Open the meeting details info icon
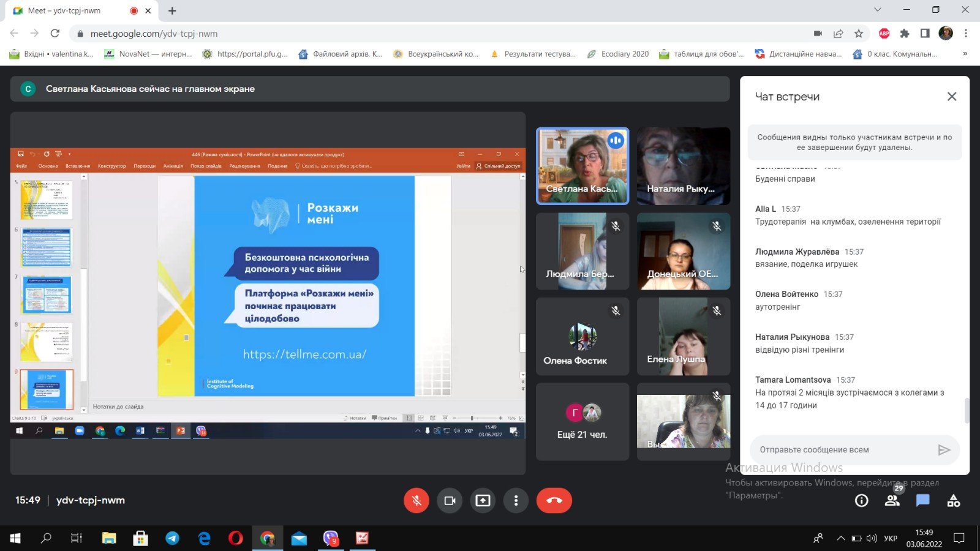Image resolution: width=980 pixels, height=551 pixels. click(862, 501)
